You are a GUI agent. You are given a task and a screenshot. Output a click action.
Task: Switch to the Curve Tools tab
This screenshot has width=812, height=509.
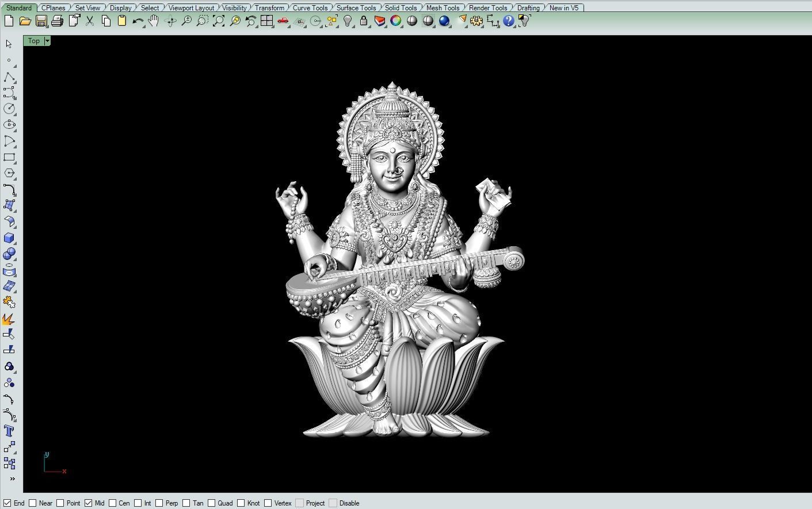[310, 8]
